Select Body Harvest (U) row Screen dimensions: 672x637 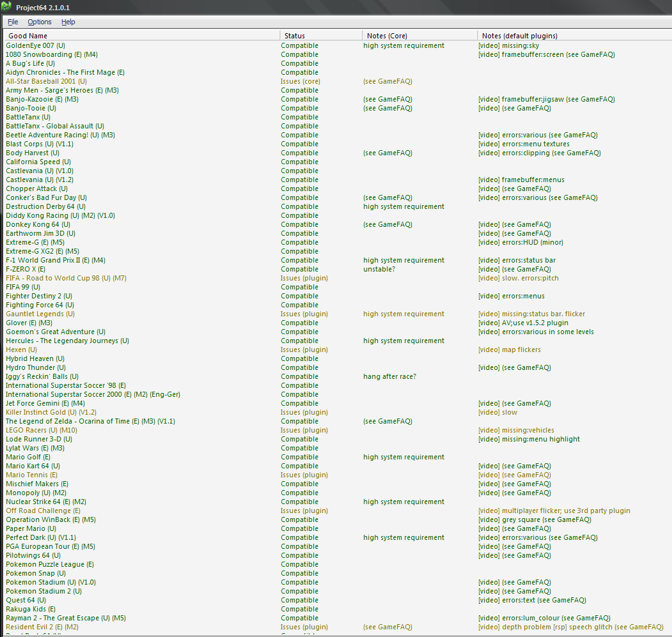tap(33, 153)
